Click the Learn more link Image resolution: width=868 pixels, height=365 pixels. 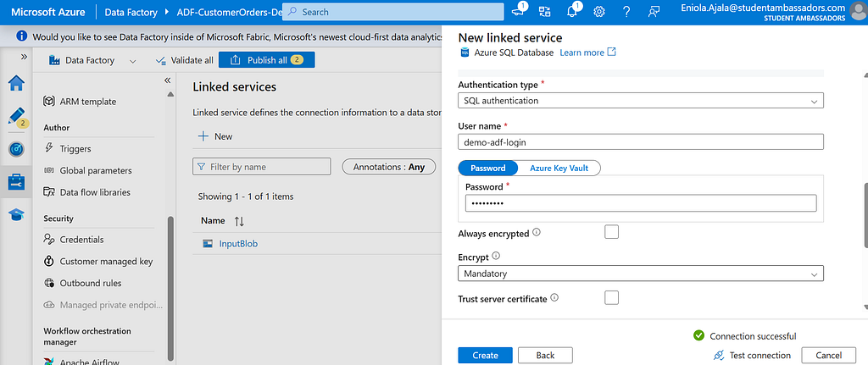point(581,53)
